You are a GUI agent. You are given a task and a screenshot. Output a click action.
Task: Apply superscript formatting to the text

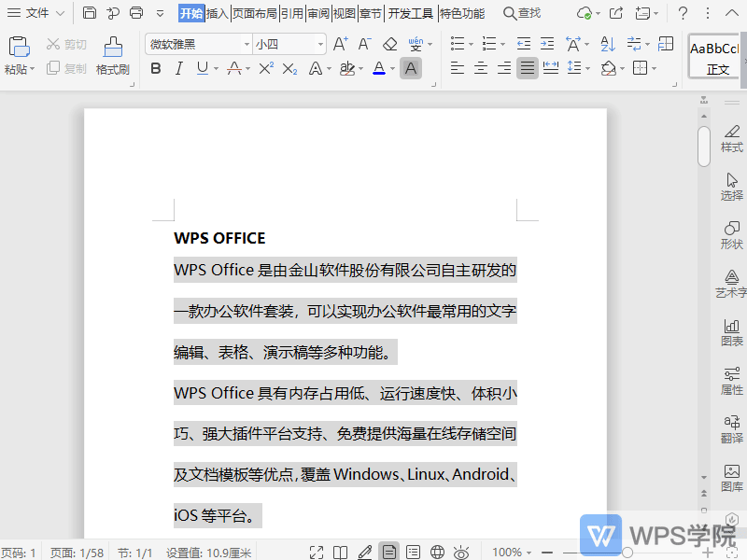coord(263,67)
